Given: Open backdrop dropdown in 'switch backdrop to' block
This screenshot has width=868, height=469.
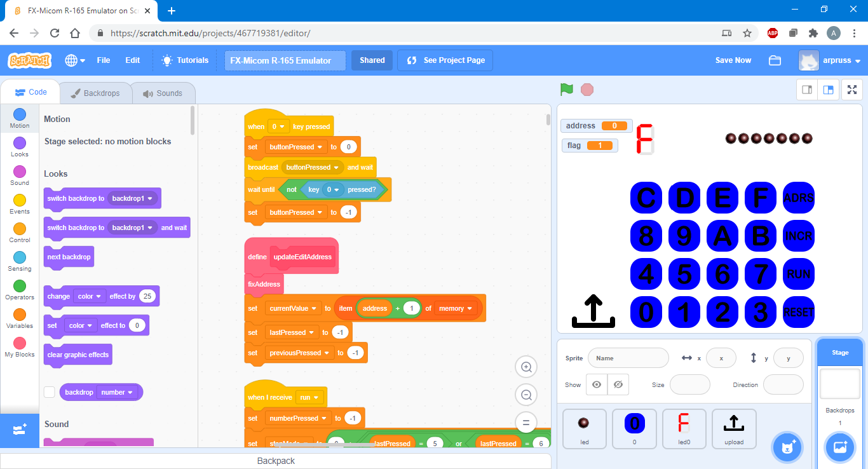Looking at the screenshot, I should [133, 198].
